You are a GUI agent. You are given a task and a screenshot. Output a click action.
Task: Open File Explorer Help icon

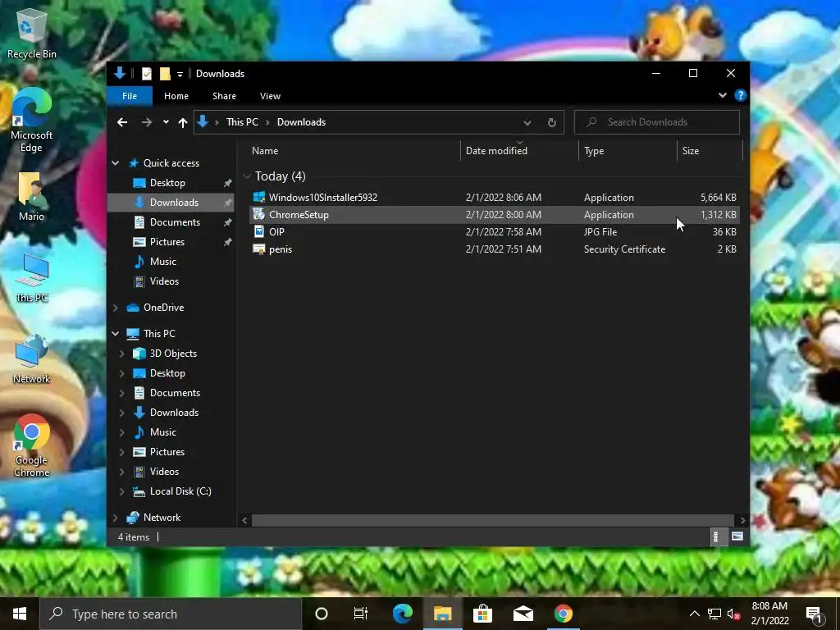pyautogui.click(x=741, y=95)
